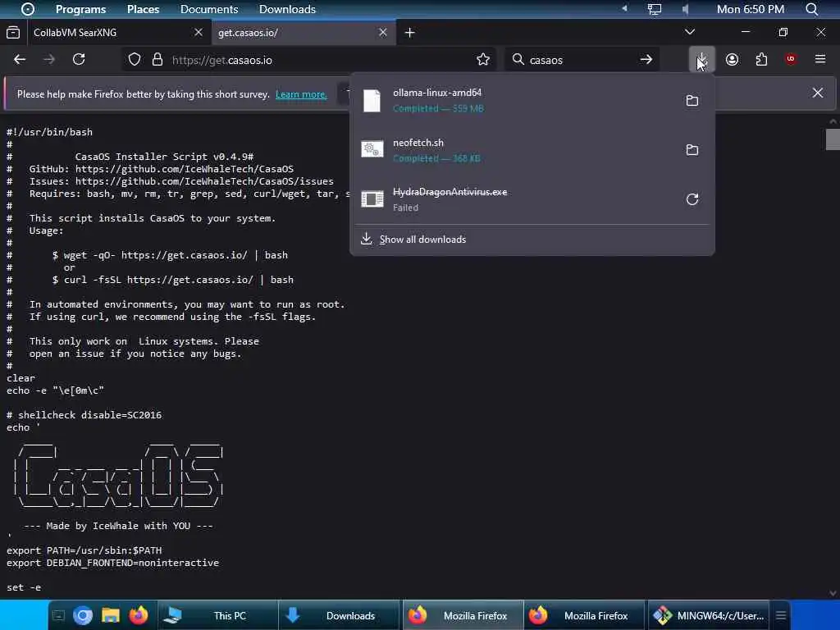Click the neofetch.sh file icon

coord(372,149)
